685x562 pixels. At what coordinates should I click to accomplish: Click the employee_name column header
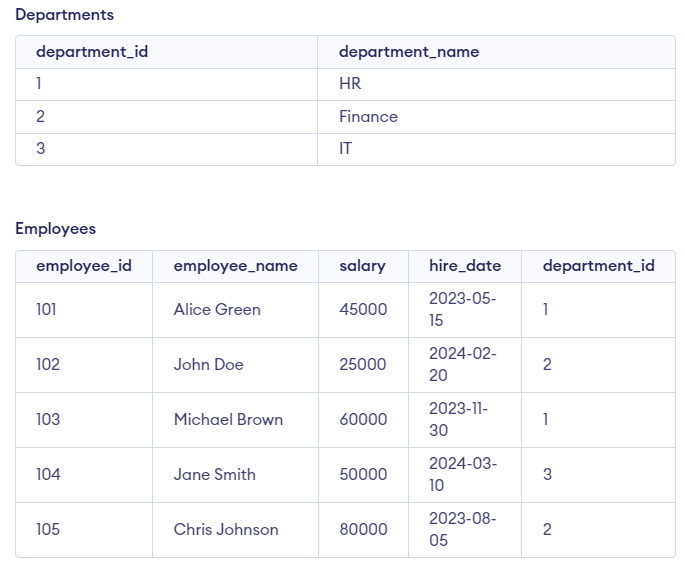(235, 266)
